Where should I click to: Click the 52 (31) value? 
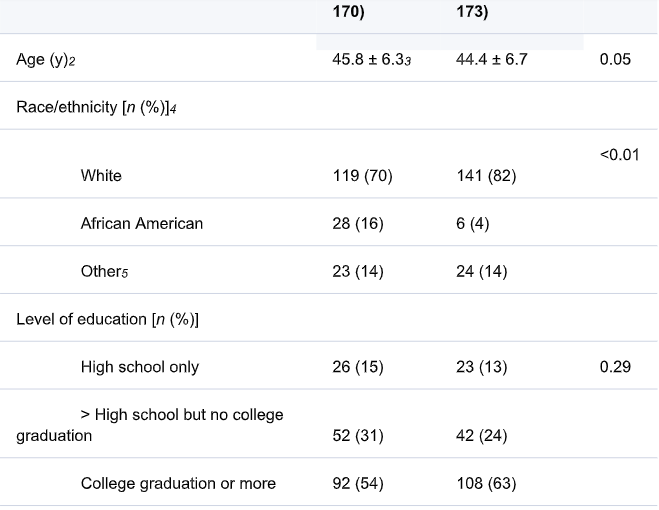pyautogui.click(x=358, y=436)
